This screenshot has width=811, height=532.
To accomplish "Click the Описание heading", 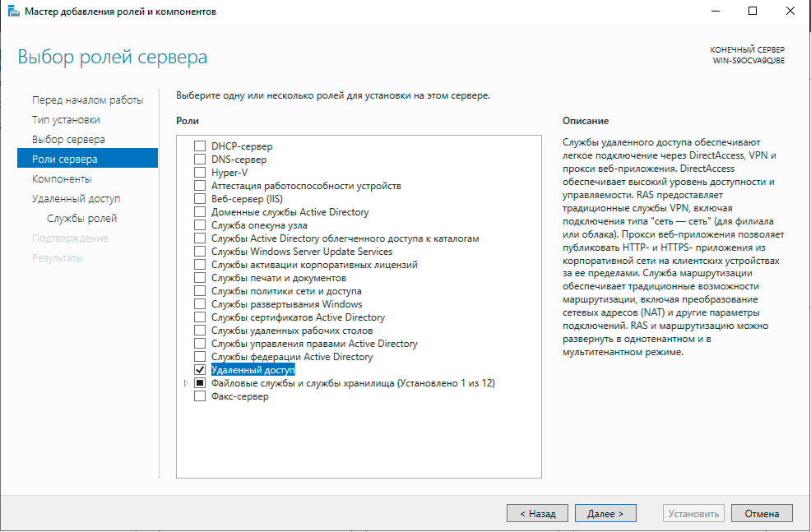I will [x=586, y=121].
